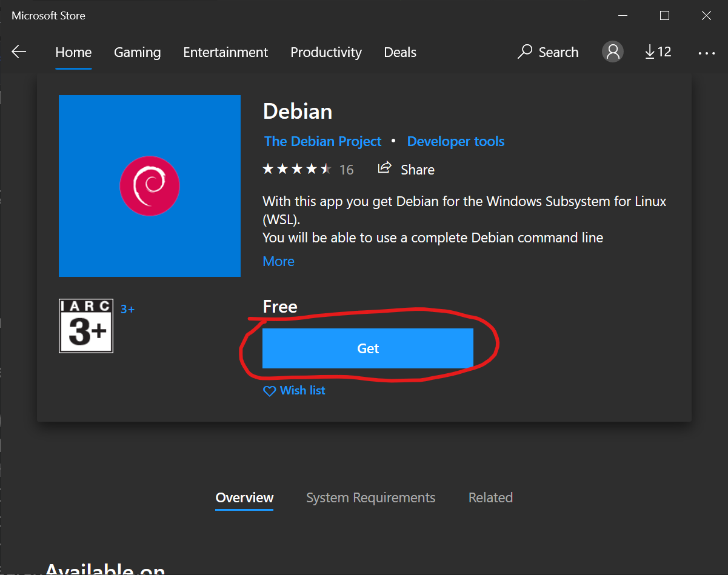This screenshot has height=575, width=728.
Task: Expand description with More link
Action: [x=279, y=261]
